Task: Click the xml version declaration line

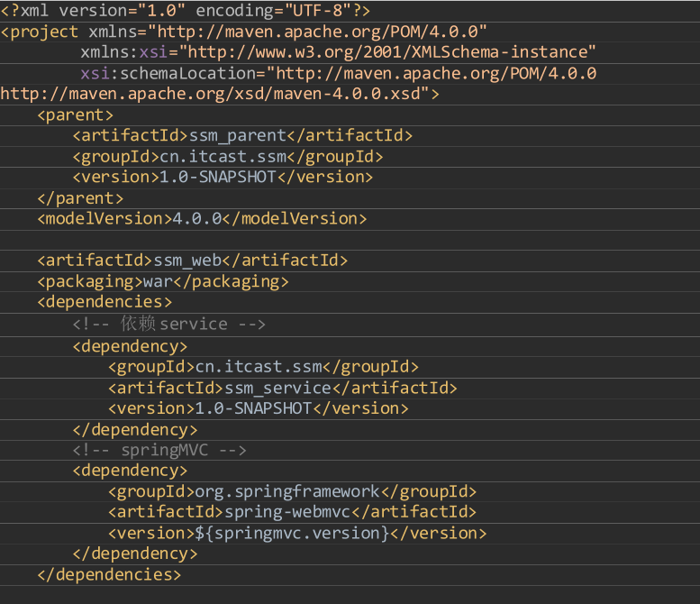Action: [x=186, y=11]
